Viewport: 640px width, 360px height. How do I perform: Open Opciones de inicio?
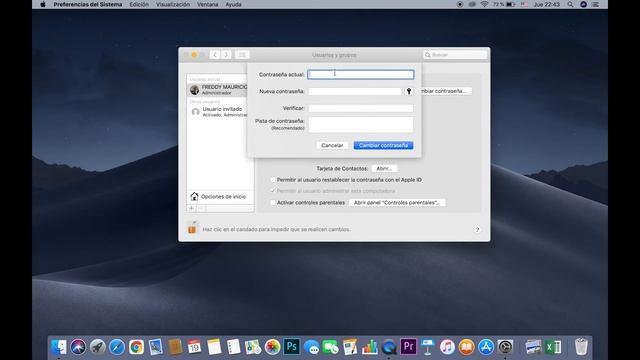coord(219,196)
